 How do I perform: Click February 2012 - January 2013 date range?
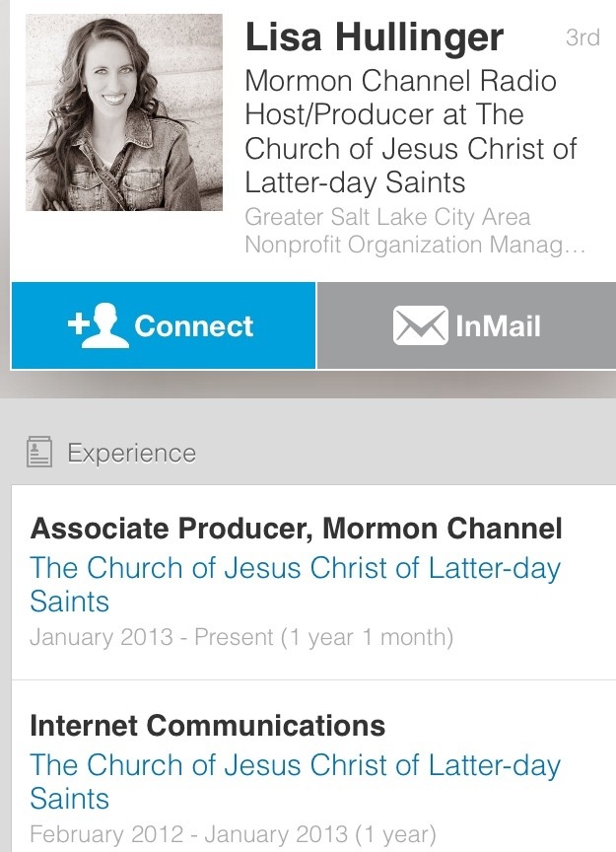coord(233,833)
